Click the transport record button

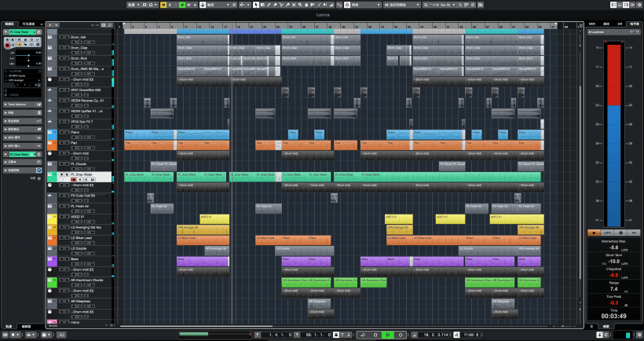coord(401,335)
